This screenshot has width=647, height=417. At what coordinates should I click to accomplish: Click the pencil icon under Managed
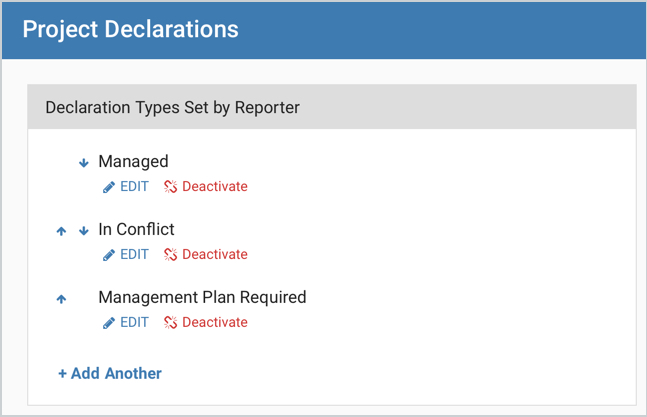109,187
